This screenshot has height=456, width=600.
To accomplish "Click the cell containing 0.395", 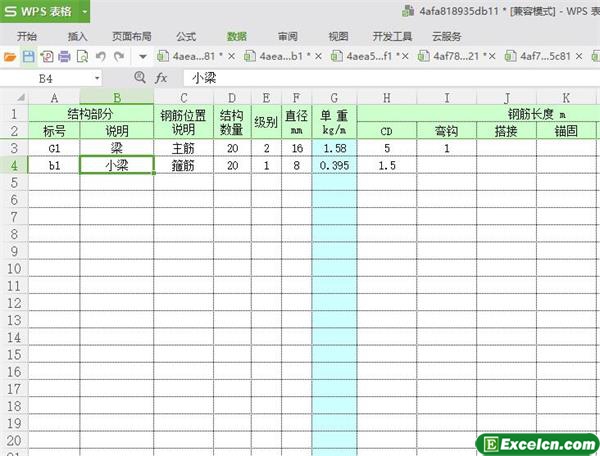I will pyautogui.click(x=334, y=165).
